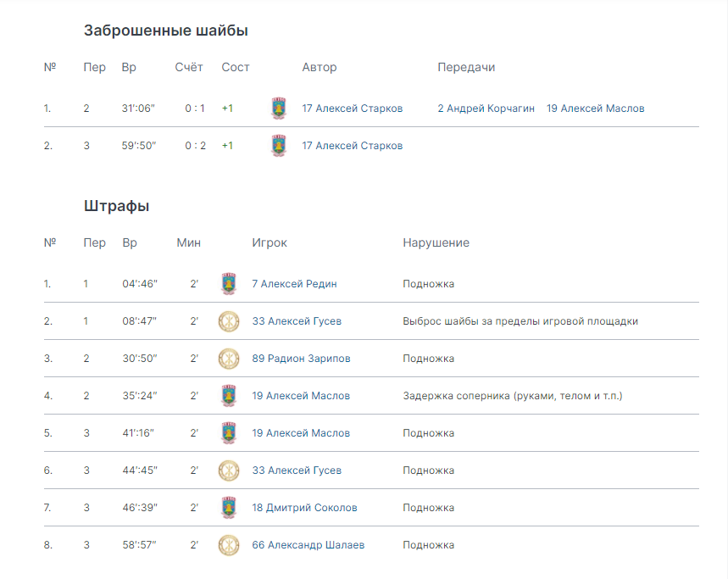This screenshot has height=579, width=728.
Task: Open assist player 2 Андрей Корчагин
Action: [486, 109]
